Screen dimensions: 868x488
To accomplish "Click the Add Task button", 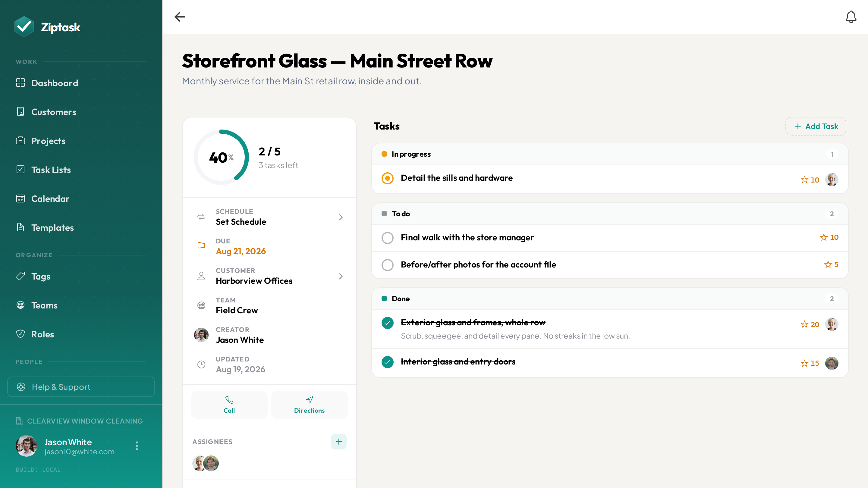I will [x=816, y=126].
